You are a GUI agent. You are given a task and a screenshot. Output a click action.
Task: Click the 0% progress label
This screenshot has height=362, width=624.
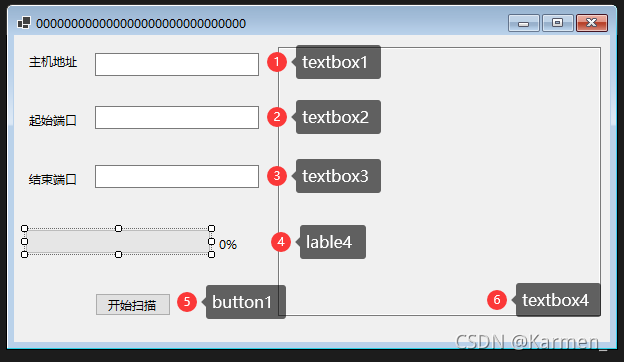[x=228, y=244]
